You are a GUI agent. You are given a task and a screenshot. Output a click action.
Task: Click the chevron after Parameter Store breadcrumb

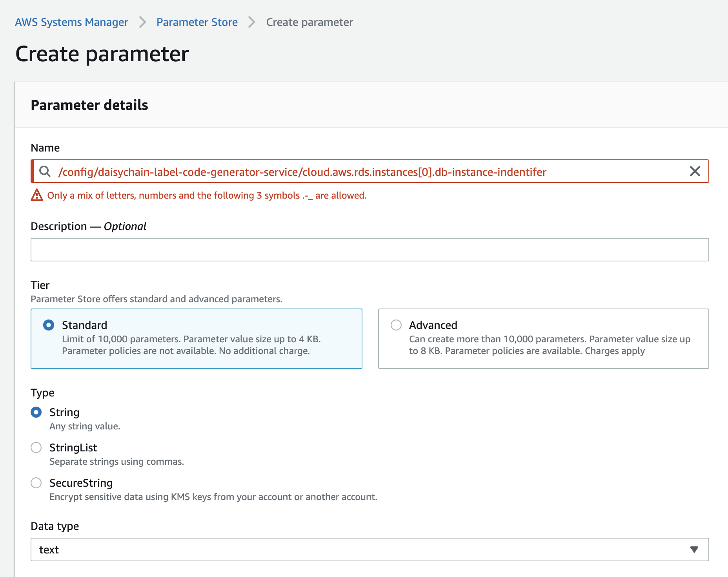point(252,22)
